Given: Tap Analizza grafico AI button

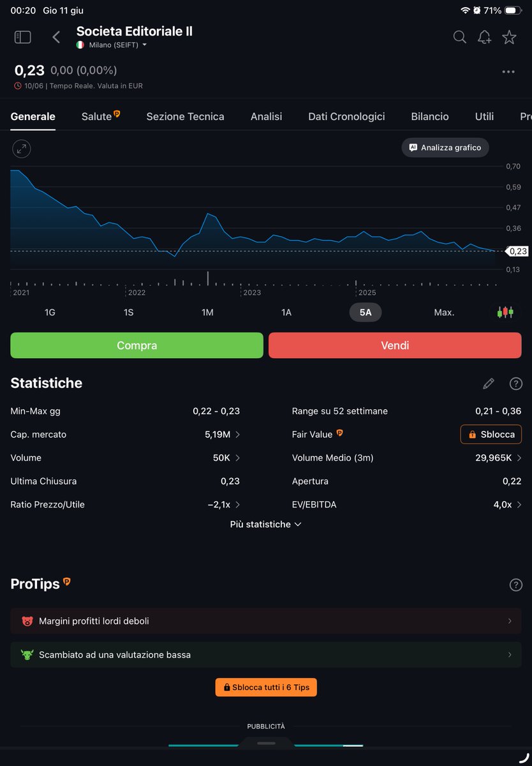Looking at the screenshot, I should point(445,147).
